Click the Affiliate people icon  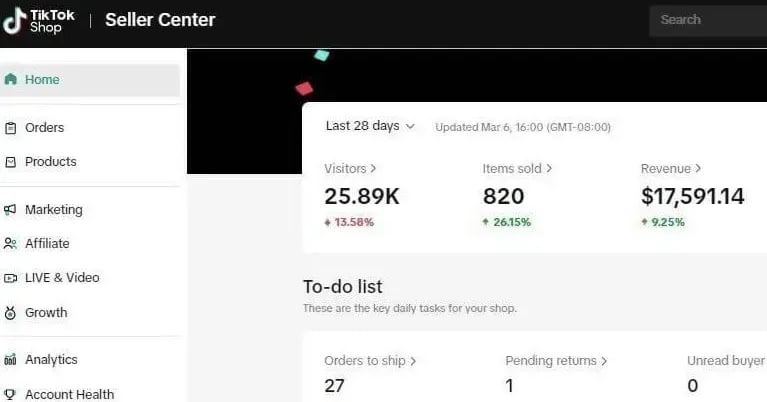point(10,244)
